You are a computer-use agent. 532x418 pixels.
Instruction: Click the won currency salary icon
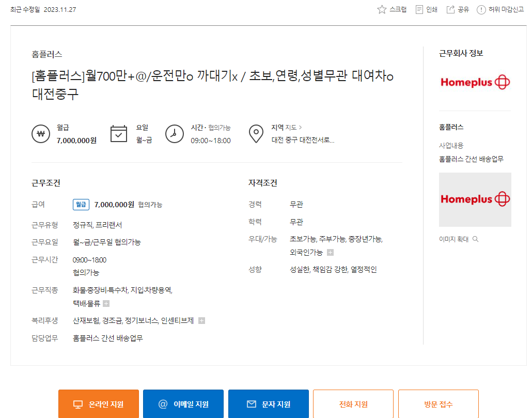coord(41,134)
